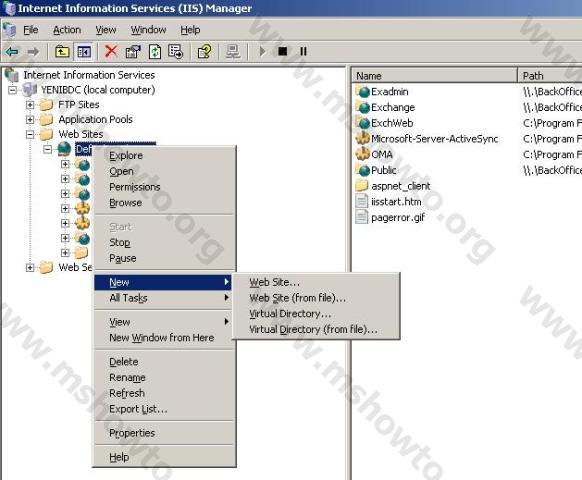This screenshot has width=582, height=480.
Task: Click the OMA gear icon in list
Action: (362, 154)
